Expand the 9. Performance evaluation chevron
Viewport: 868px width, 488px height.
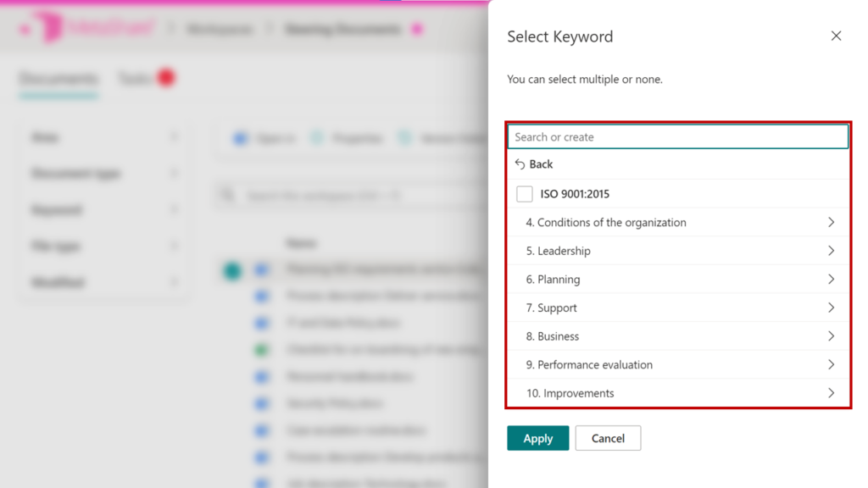pyautogui.click(x=831, y=365)
